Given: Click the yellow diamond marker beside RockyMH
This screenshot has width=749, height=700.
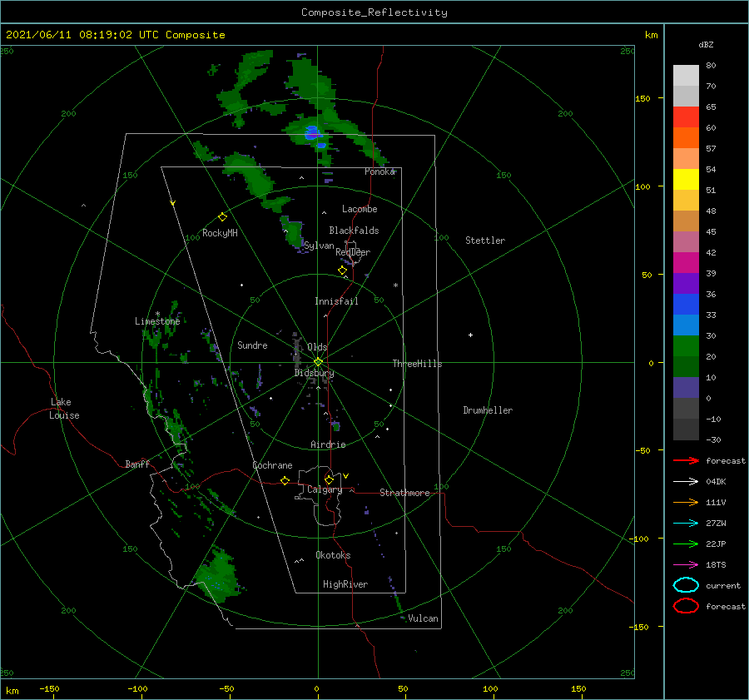Looking at the screenshot, I should click(222, 217).
